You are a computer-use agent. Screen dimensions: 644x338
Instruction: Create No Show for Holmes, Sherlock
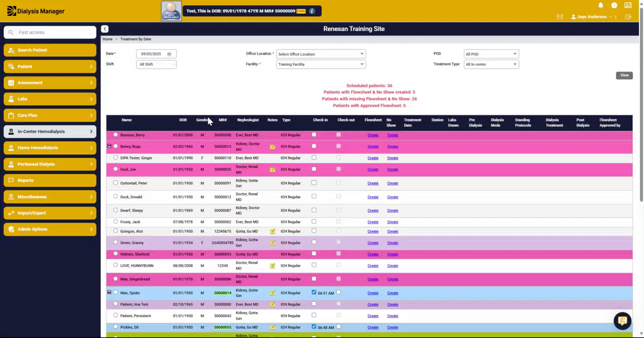pos(392,254)
